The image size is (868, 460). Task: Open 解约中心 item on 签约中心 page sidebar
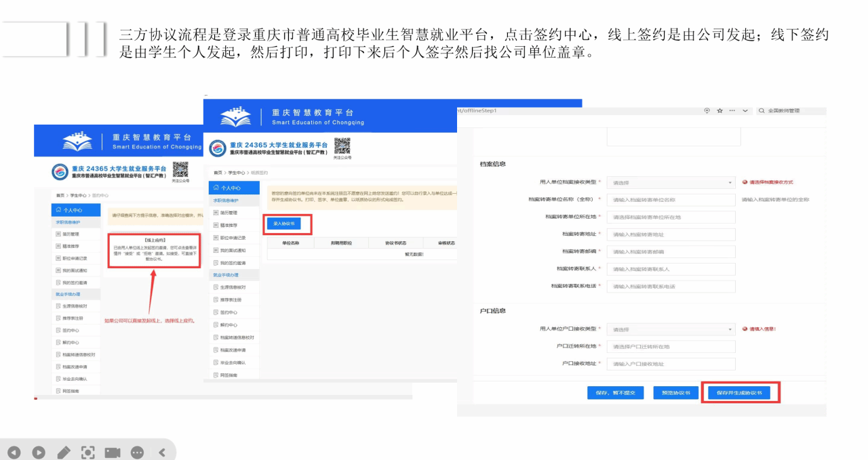[x=76, y=343]
